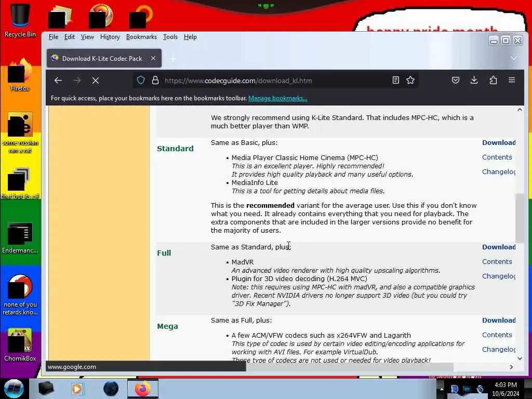Open Contents link for Full variant

(497, 262)
